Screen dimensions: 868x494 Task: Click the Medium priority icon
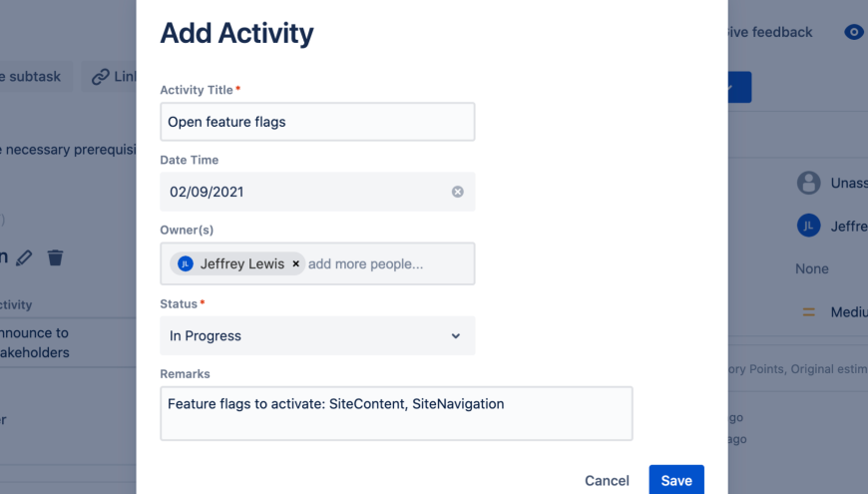pos(809,312)
